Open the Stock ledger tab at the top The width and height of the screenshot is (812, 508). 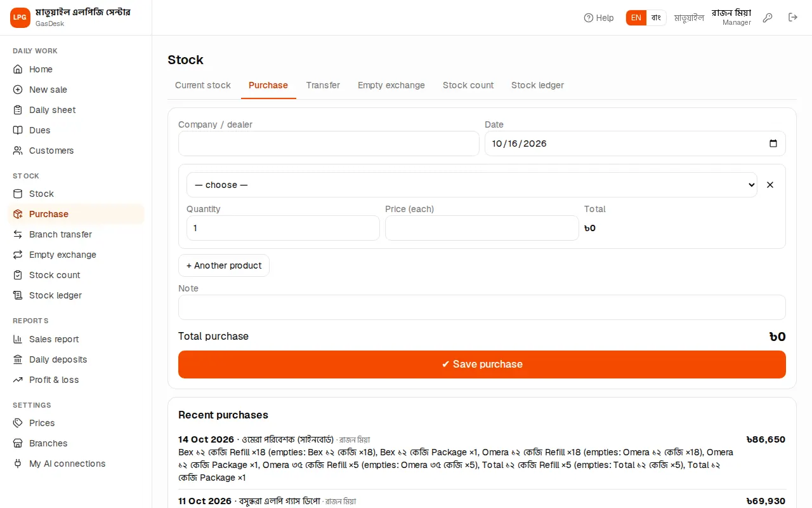[537, 86]
